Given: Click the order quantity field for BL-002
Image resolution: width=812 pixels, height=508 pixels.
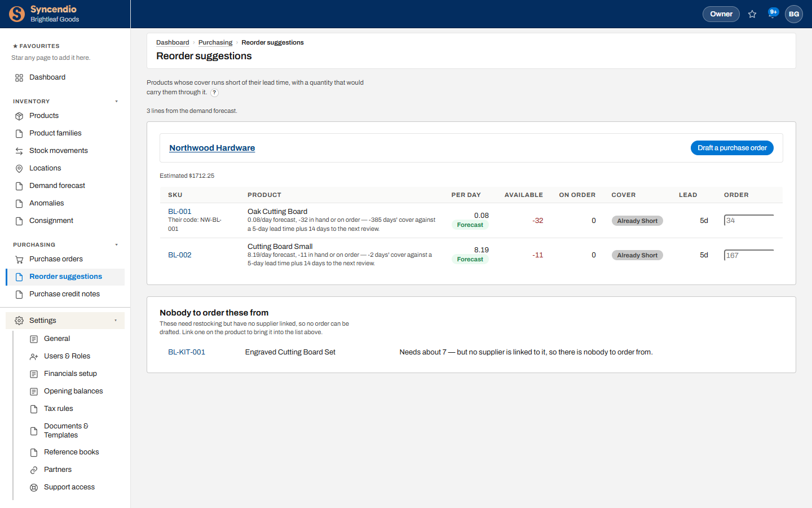Looking at the screenshot, I should pyautogui.click(x=749, y=255).
